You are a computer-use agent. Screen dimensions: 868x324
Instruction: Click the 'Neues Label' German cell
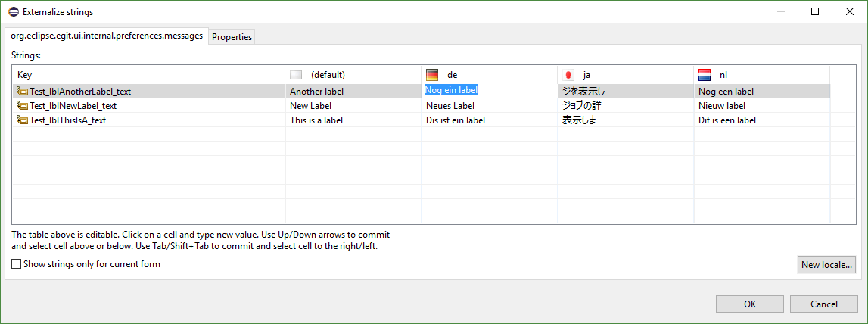pos(490,106)
